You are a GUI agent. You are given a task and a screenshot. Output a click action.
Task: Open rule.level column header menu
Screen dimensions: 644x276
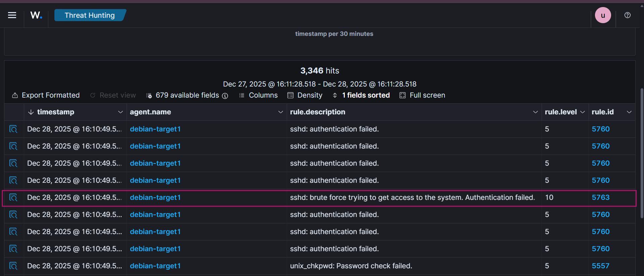click(x=583, y=112)
